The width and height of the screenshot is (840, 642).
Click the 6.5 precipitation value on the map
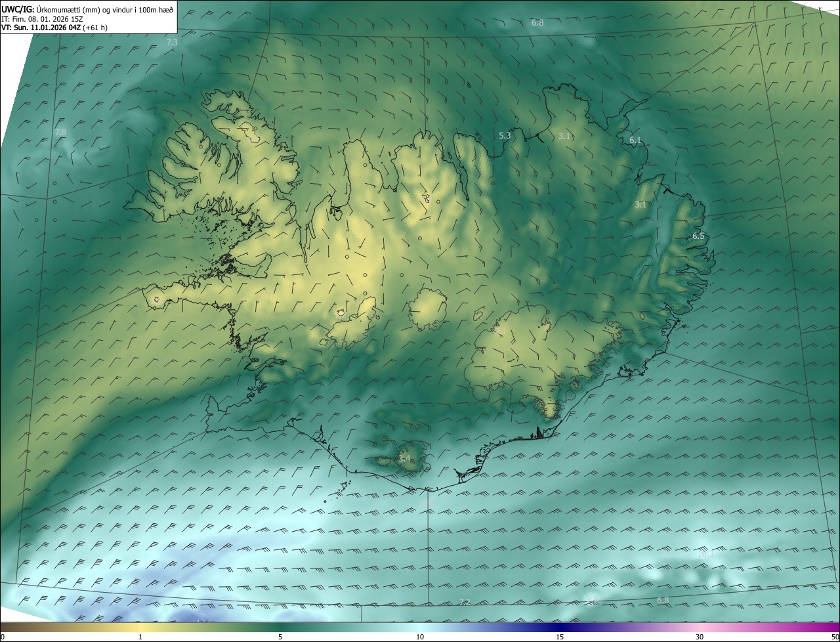[x=698, y=236]
